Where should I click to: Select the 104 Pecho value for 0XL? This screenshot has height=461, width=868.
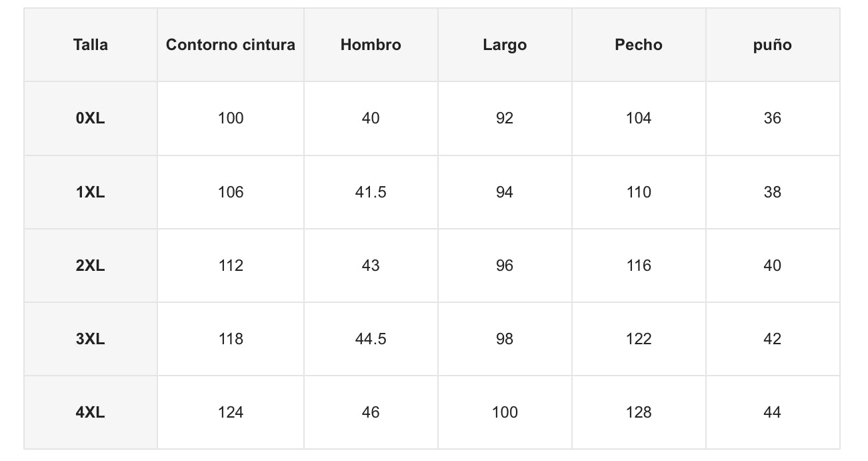[639, 118]
